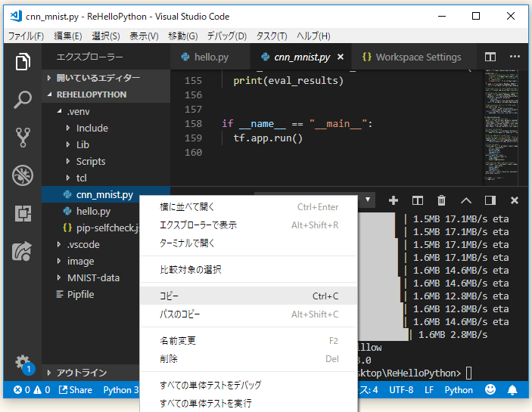Screen dimensions: 532x412
Task: Change the UTF-8 encoding in status bar
Action: pyautogui.click(x=401, y=390)
